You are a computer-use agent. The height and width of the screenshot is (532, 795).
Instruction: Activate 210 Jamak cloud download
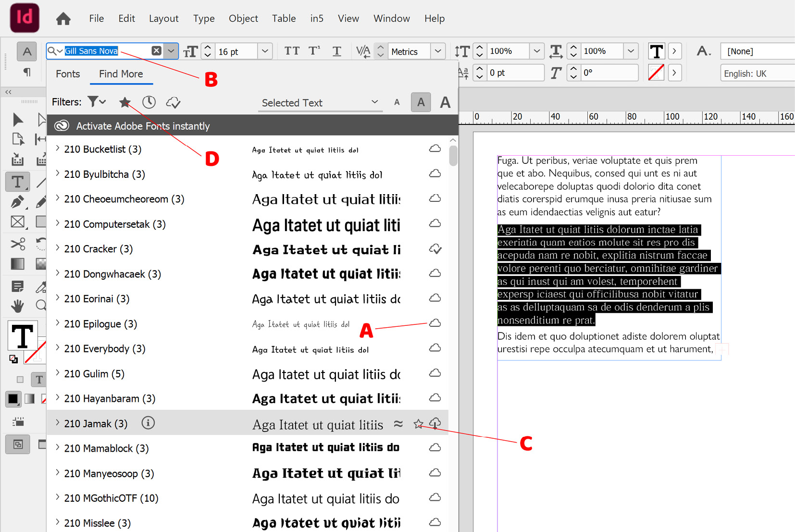(435, 423)
